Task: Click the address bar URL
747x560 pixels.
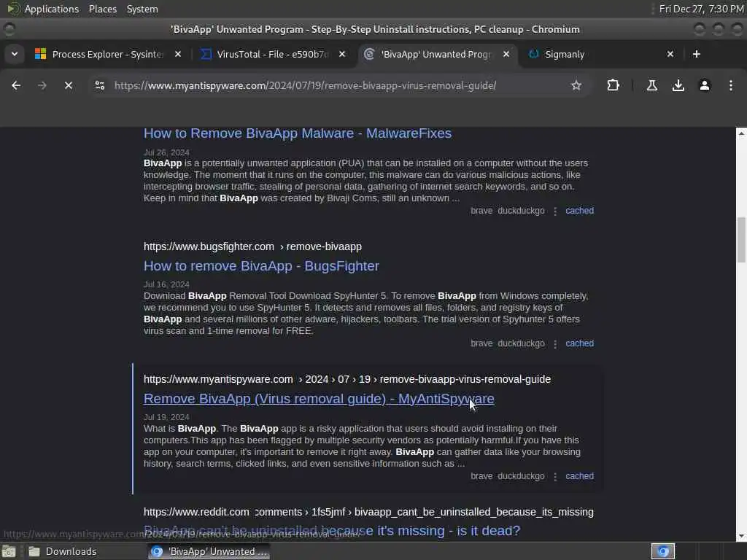Action: pyautogui.click(x=305, y=86)
